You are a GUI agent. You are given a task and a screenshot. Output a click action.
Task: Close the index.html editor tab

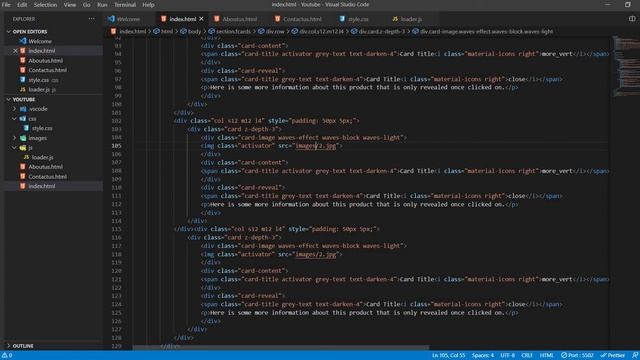point(201,19)
